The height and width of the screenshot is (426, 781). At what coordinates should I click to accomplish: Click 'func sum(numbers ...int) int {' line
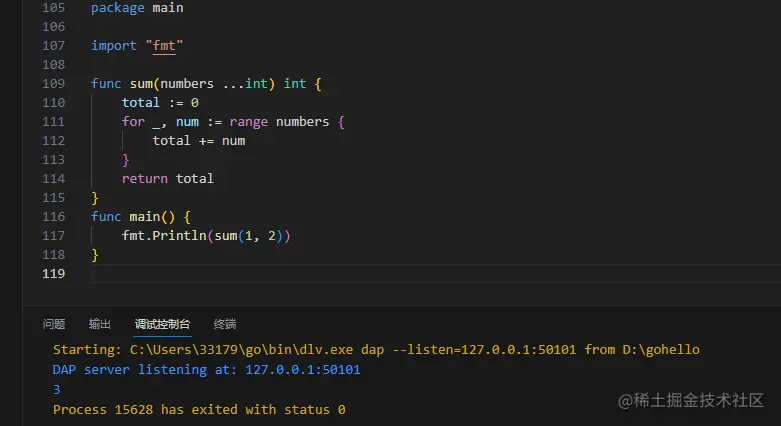(206, 84)
